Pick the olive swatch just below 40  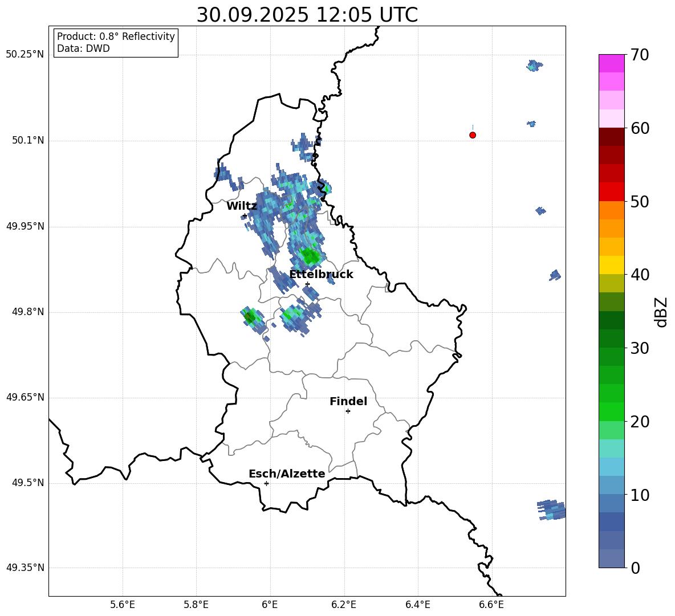coord(612,283)
